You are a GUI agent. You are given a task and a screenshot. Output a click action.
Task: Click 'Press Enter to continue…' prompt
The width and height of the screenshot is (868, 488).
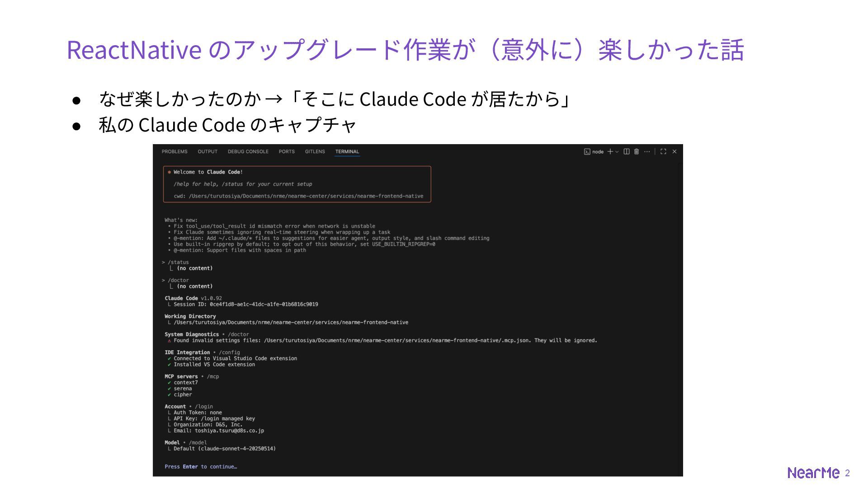[x=201, y=467]
